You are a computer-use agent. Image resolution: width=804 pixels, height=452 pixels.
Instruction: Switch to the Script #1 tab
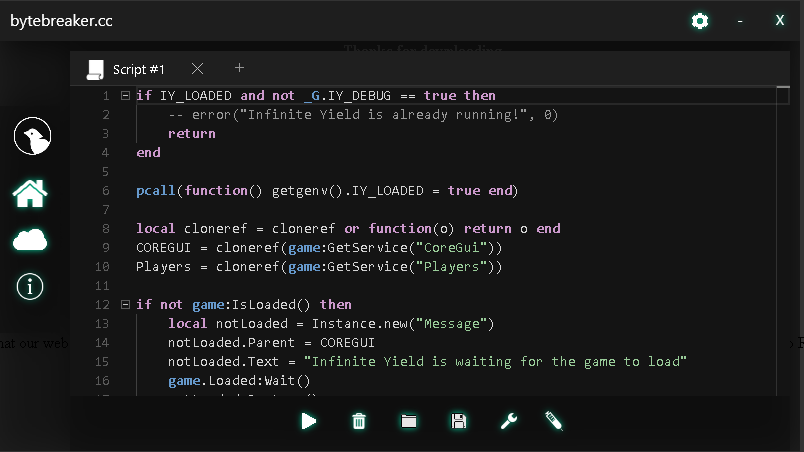pos(138,69)
